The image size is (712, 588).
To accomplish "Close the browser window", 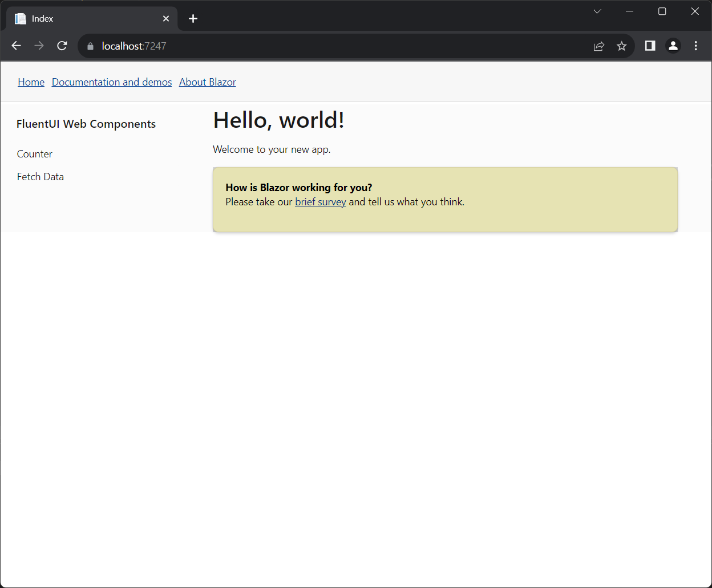I will pyautogui.click(x=695, y=11).
